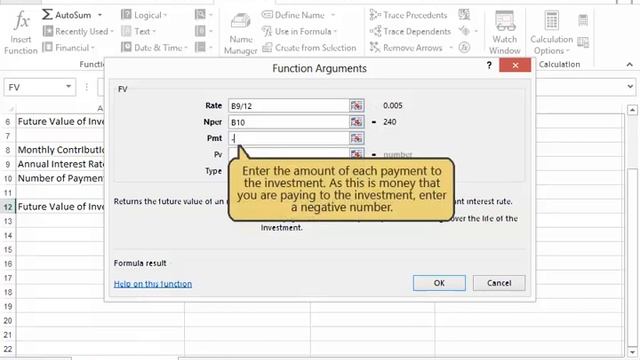Screen dimensions: 640x360
Task: Open Help on this function link
Action: coord(153,284)
